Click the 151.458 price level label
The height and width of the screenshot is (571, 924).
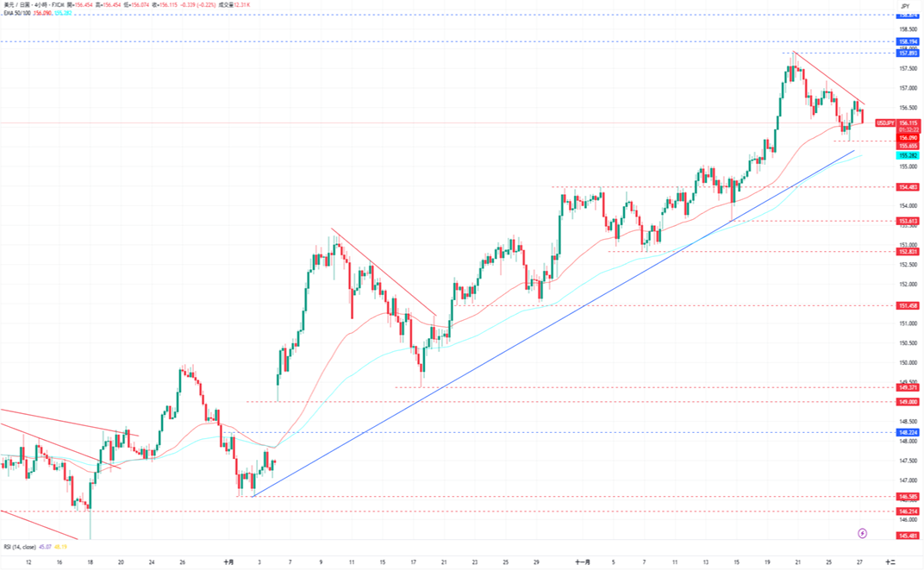coord(907,305)
